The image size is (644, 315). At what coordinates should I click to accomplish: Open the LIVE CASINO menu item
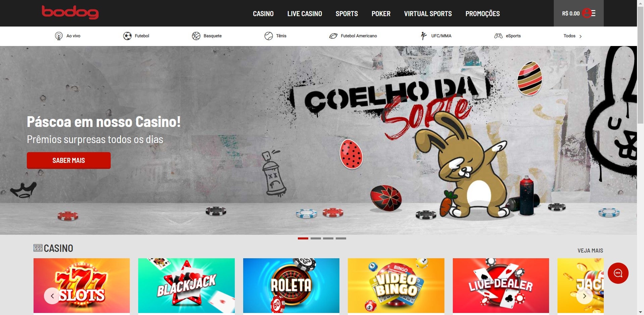[305, 14]
